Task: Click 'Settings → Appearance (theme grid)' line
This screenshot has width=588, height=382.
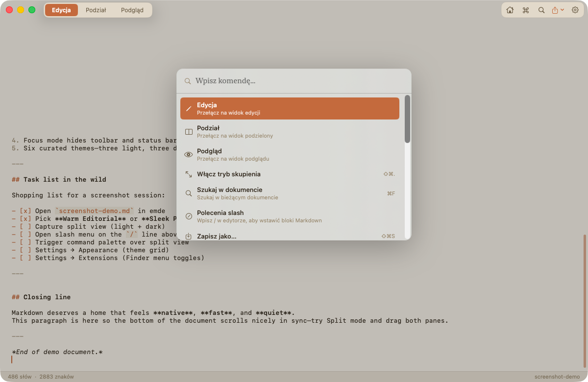Action: pos(90,250)
